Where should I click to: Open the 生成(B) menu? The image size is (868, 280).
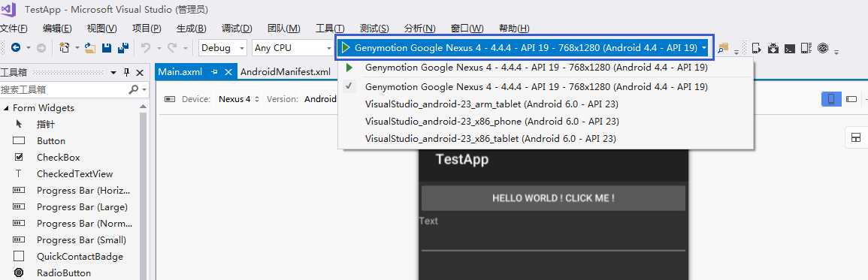tap(192, 29)
